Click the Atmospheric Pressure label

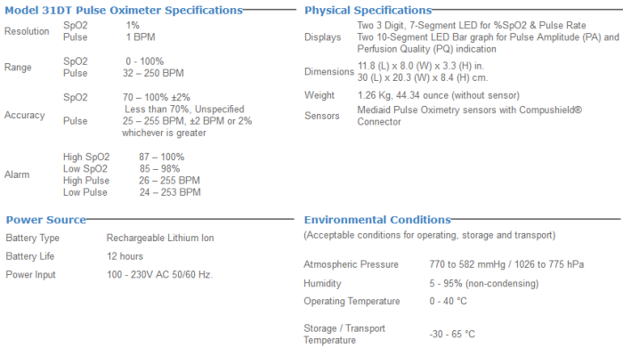point(350,264)
